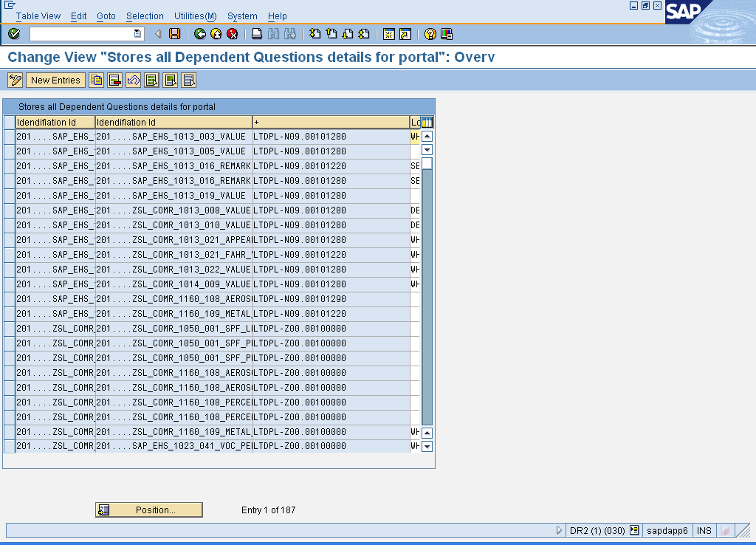This screenshot has height=545, width=756.
Task: Open table settings icon in column header corner
Action: click(427, 122)
